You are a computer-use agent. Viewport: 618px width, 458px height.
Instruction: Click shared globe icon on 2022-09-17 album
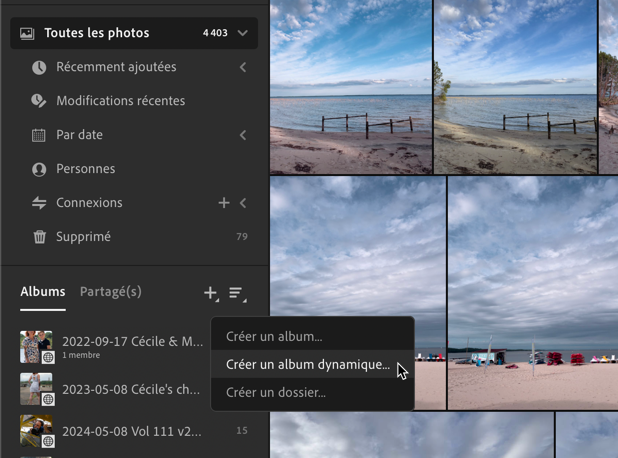coord(48,357)
